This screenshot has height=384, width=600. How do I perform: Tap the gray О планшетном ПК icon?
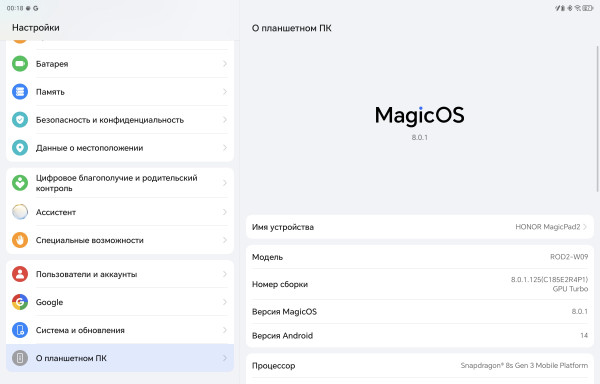click(20, 358)
